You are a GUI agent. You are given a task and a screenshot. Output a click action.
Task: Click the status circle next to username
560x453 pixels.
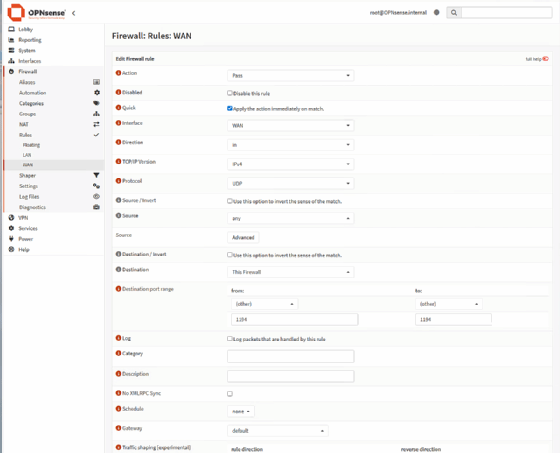(436, 12)
